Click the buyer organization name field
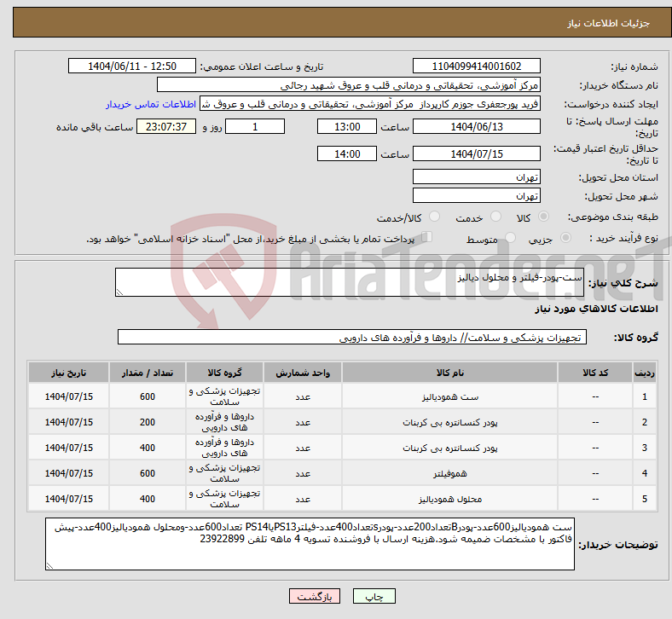 [x=349, y=85]
